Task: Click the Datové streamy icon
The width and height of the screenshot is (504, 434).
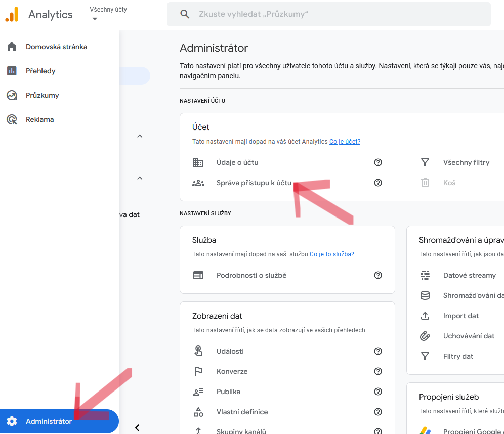Action: (425, 275)
